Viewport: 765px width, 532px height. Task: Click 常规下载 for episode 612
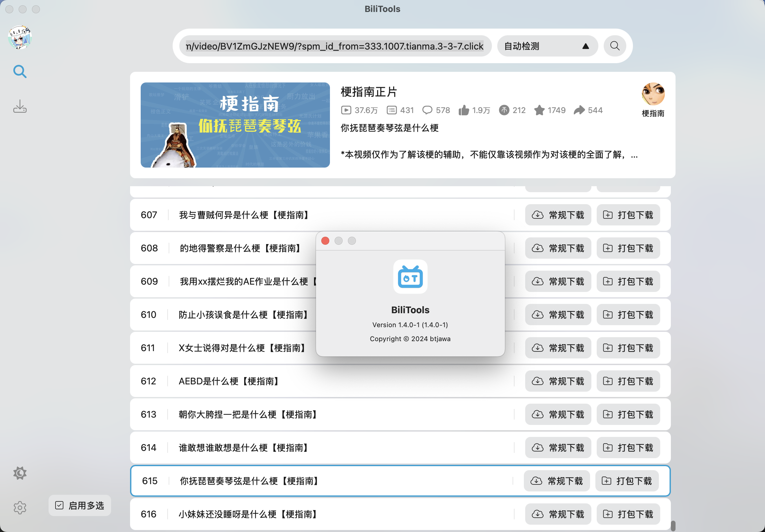coord(558,381)
